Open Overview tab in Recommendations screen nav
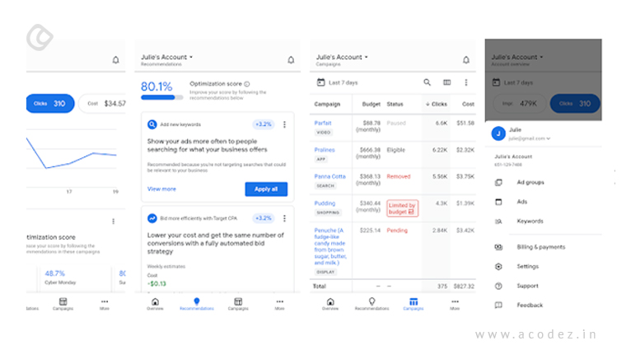The height and width of the screenshot is (364, 631). [155, 304]
